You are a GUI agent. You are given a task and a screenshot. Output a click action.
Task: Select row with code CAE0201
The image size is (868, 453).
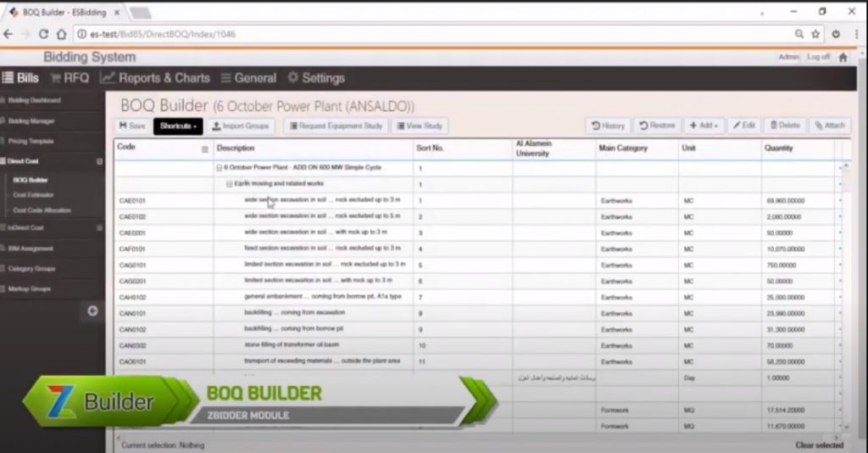pos(476,232)
